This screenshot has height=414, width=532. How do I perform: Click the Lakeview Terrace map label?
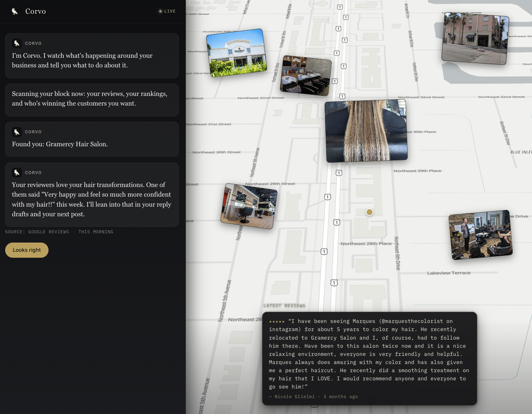449,273
